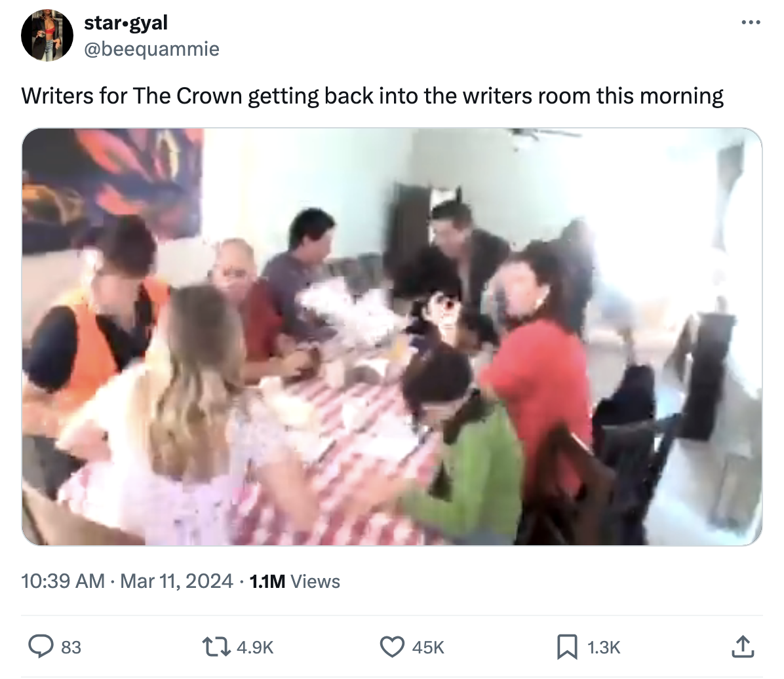784x679 pixels.
Task: Click the star•gyal display name
Action: (x=125, y=22)
